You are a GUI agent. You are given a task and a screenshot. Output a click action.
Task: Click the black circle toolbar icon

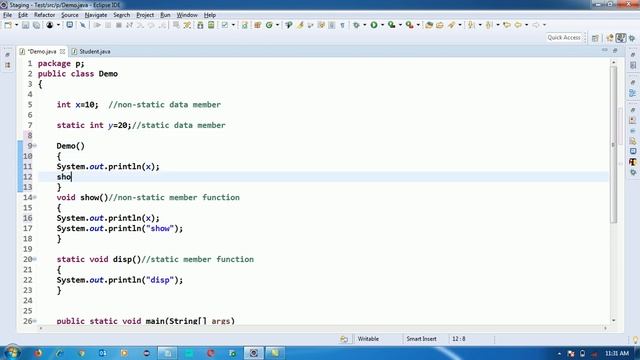(x=49, y=25)
